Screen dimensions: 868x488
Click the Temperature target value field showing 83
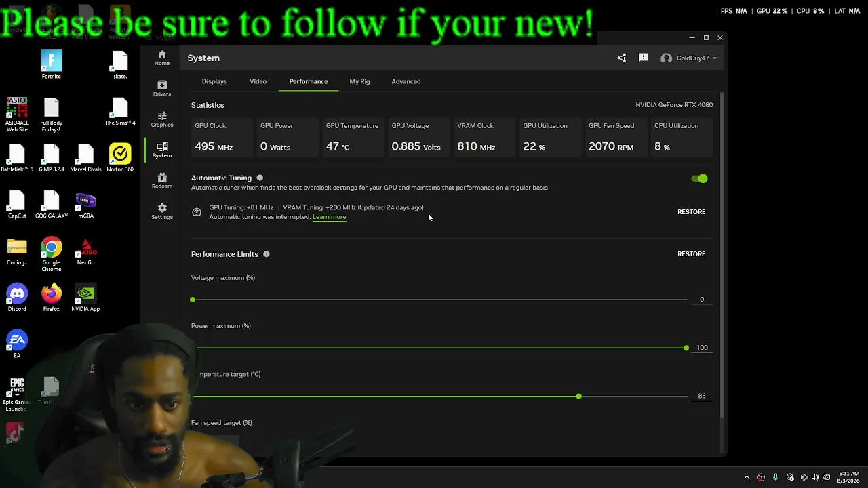702,396
